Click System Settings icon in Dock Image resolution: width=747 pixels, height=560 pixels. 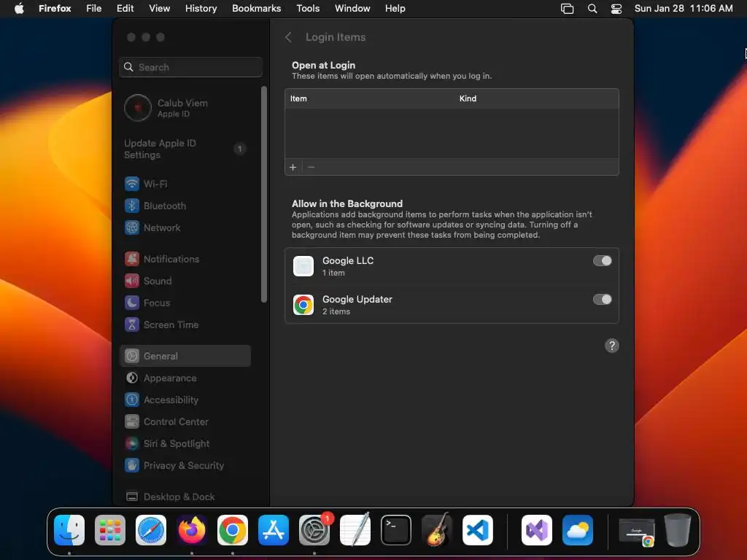pyautogui.click(x=314, y=530)
